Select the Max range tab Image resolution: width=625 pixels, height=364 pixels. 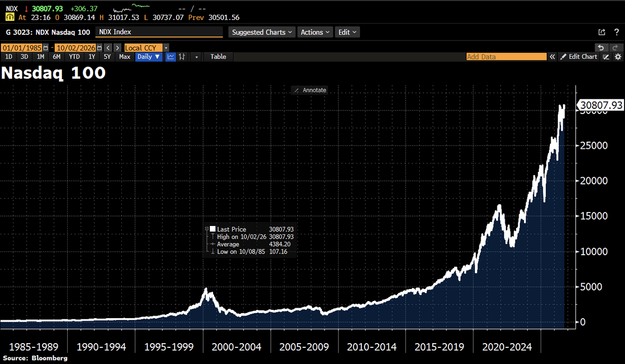coord(124,57)
